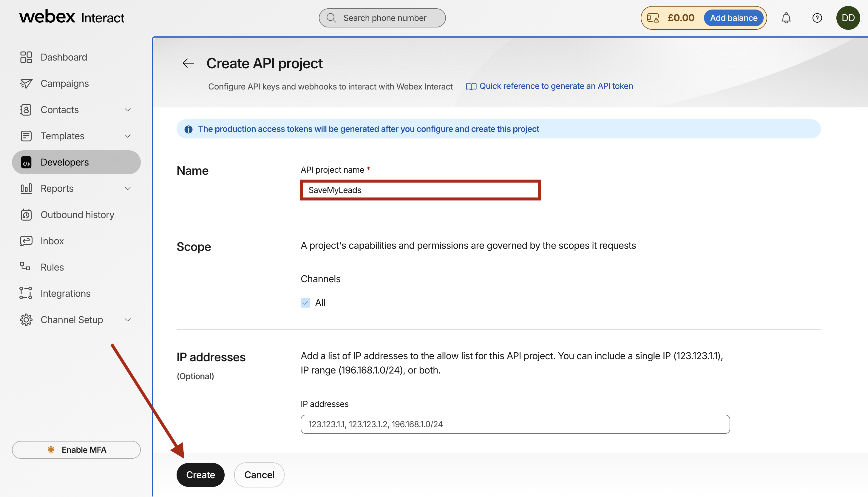This screenshot has height=497, width=868.
Task: Open Quick reference to generate an API token
Action: coord(556,86)
